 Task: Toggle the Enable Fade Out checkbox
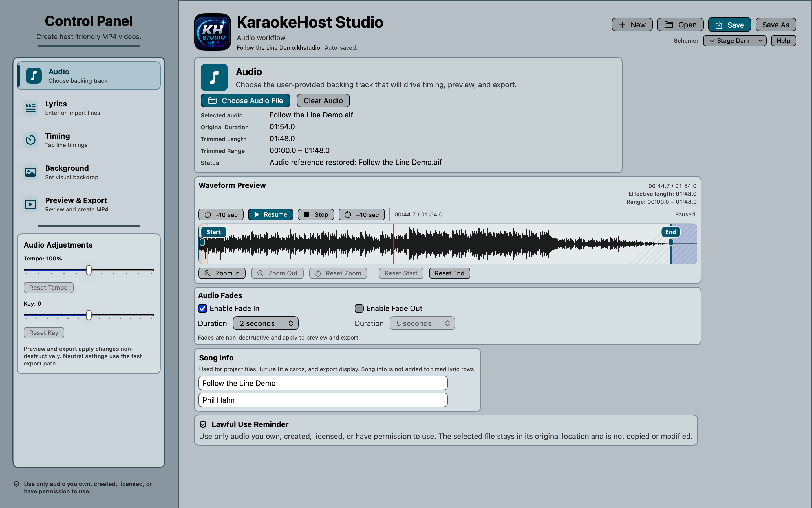tap(359, 308)
